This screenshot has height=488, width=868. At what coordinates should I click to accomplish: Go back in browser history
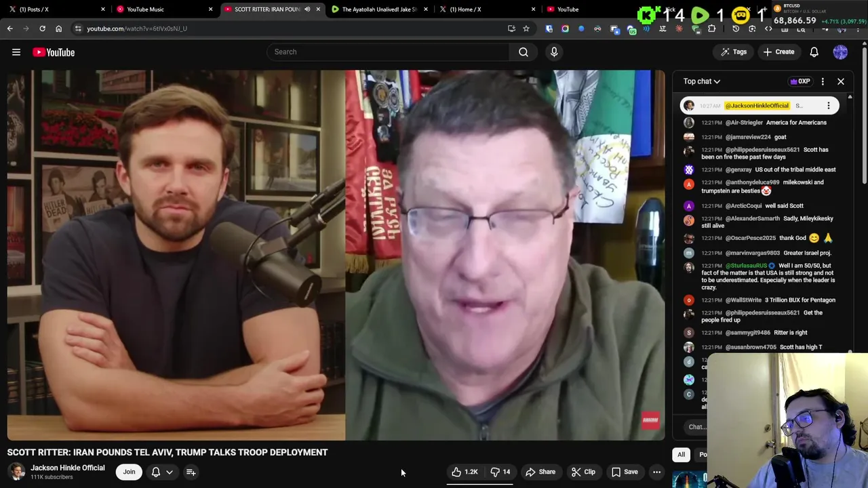tap(10, 28)
